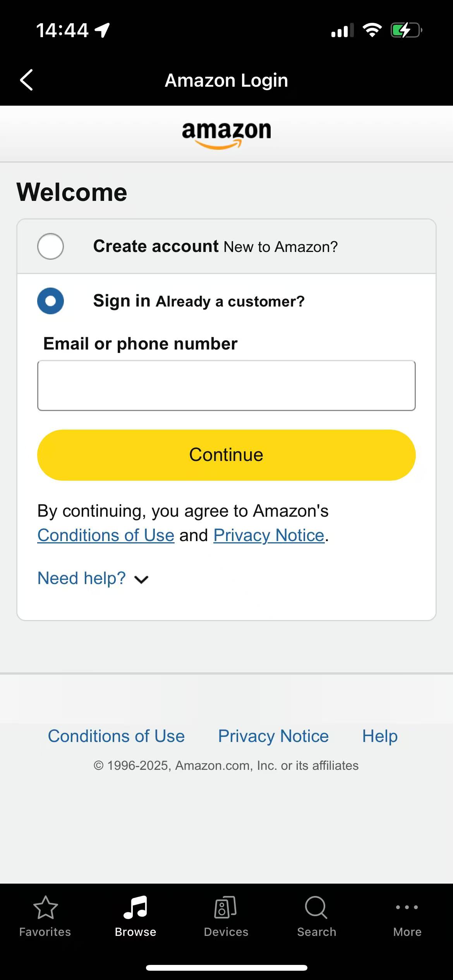Select the Sign in radio button
The width and height of the screenshot is (453, 980).
50,301
